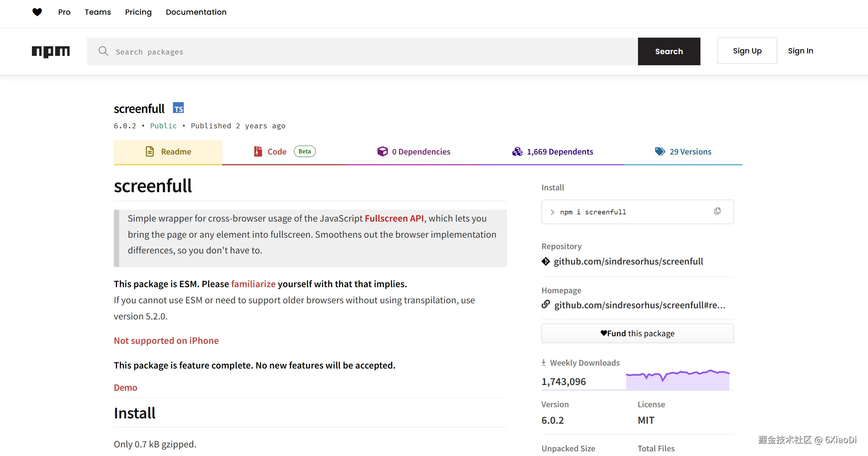868x456 pixels.
Task: Show the 29 Versions tab
Action: 683,152
